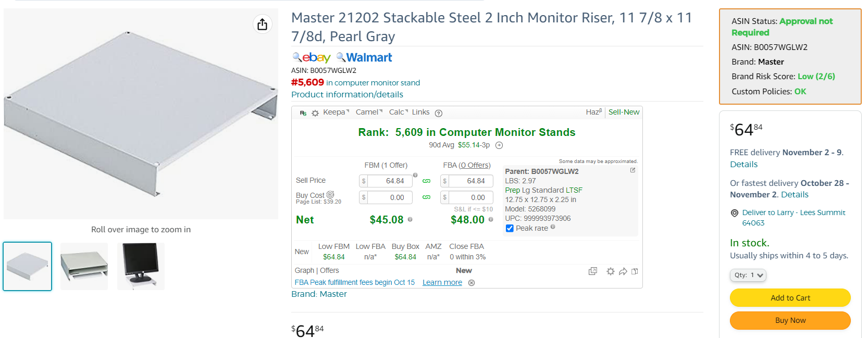Open the Learn more link about FBA fees
This screenshot has width=868, height=338.
coord(442,282)
